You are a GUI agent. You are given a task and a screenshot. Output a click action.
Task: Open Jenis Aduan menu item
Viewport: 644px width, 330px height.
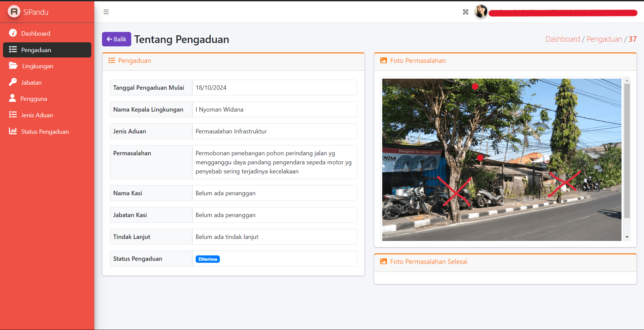click(37, 115)
